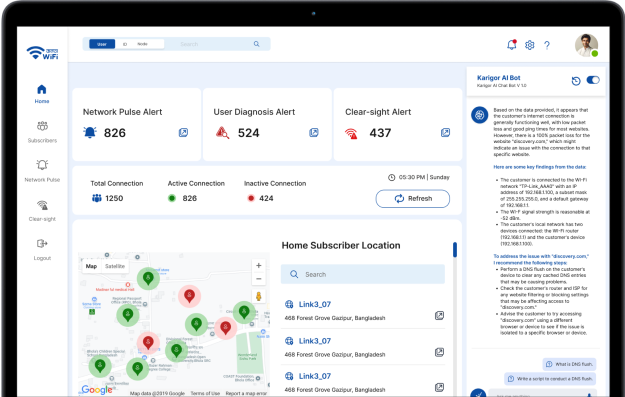This screenshot has height=397, width=625.
Task: Click the help question mark icon
Action: [547, 45]
